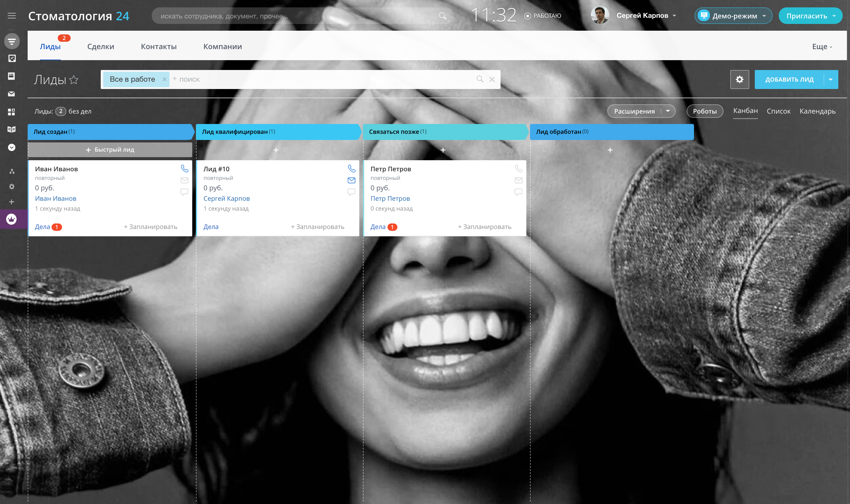
Task: Switch to Список view
Action: tap(778, 111)
